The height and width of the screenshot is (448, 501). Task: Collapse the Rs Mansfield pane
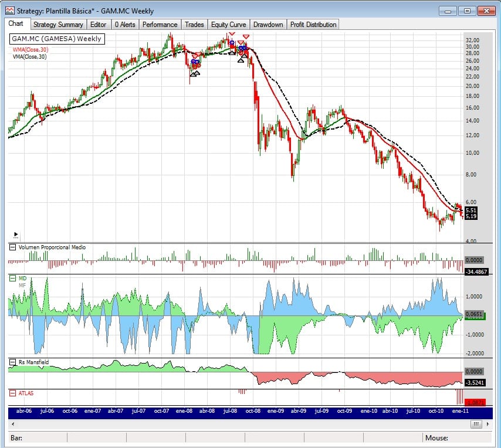point(13,363)
